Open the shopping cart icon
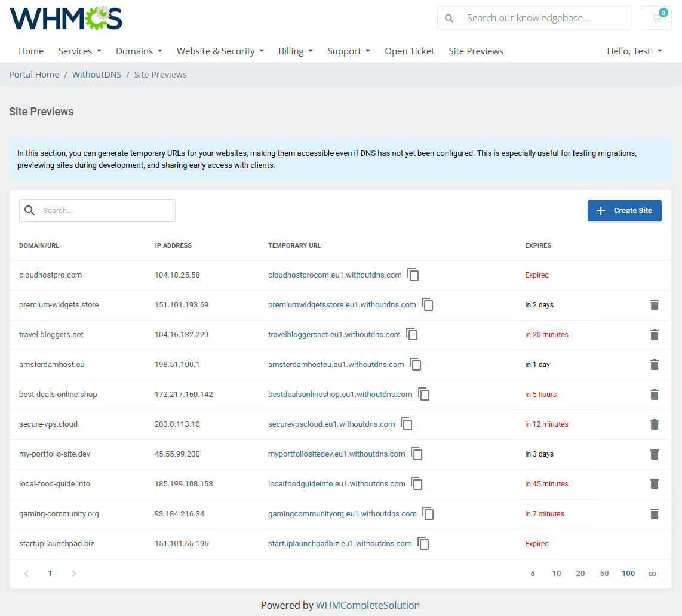Viewport: 682px width, 616px height. 656,18
